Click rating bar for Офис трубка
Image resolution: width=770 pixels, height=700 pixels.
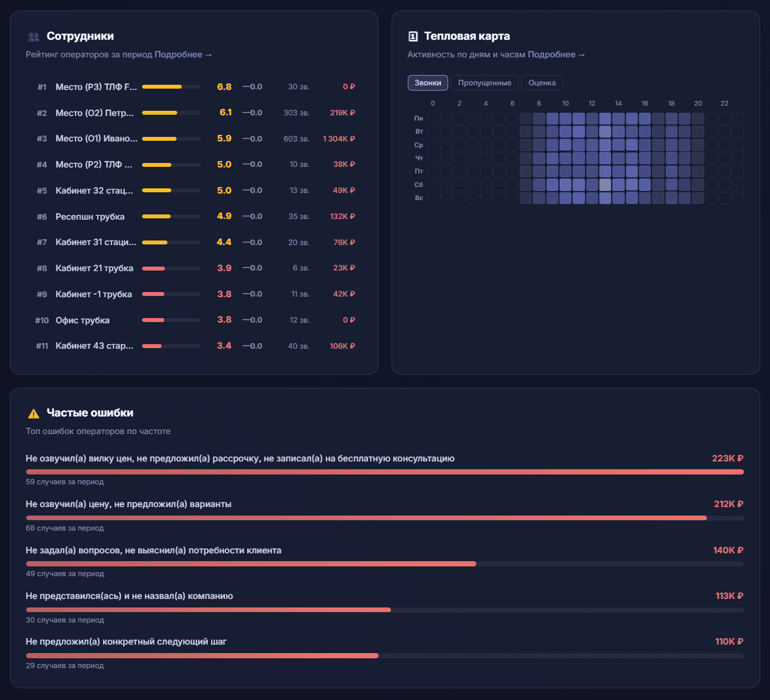[171, 320]
